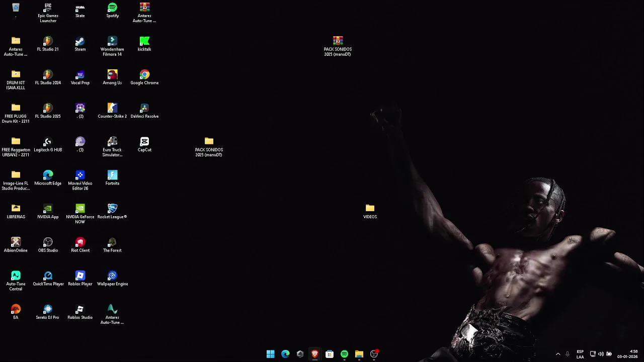Select the FREE PLUGG Drum Kit folder
The image size is (644, 362).
[16, 114]
